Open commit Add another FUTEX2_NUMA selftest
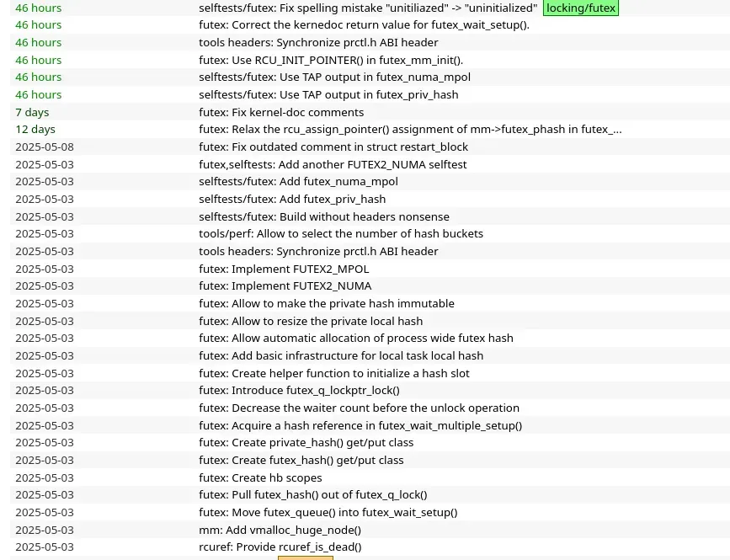This screenshot has height=560, width=730. [333, 165]
